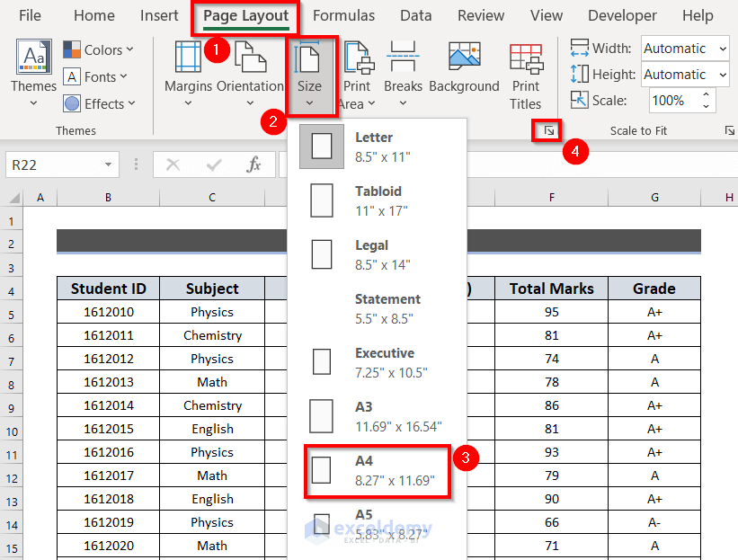Click the Insert Function fx icon
Screen dimensions: 738x560
click(x=253, y=164)
